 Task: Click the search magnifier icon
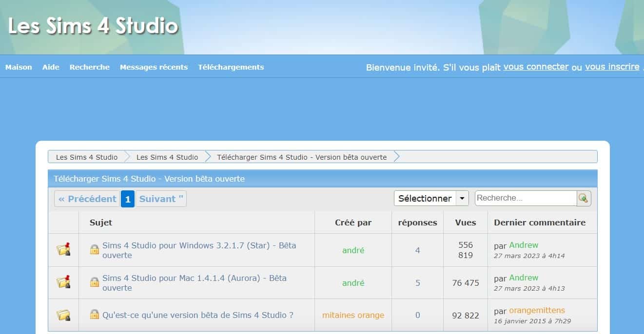[584, 198]
